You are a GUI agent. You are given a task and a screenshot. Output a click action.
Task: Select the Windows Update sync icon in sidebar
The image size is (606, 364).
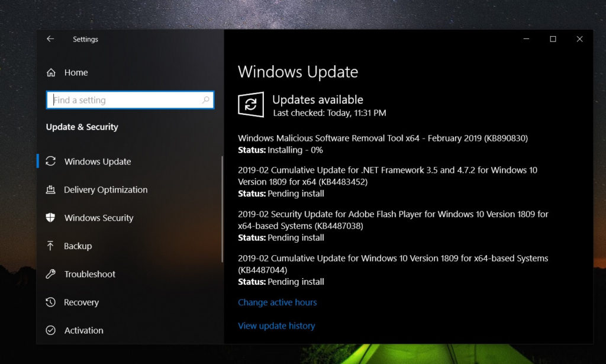click(x=52, y=161)
